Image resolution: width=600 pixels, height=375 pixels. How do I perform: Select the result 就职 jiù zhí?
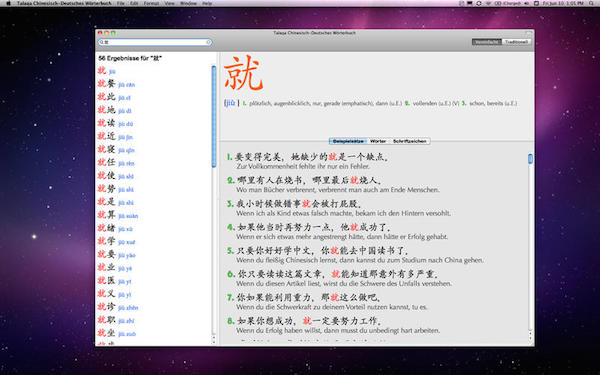(x=116, y=320)
